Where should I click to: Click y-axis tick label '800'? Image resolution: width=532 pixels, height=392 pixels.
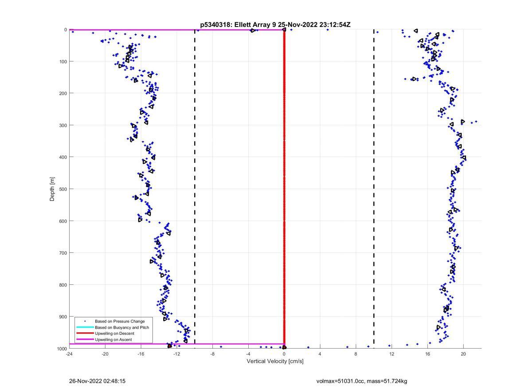click(63, 284)
